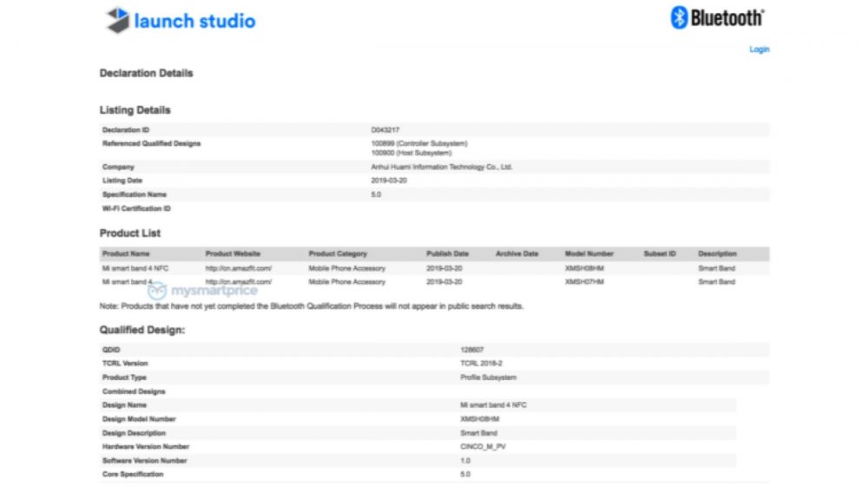
Task: Open the website link in the XMSH07HM row
Action: tap(239, 283)
